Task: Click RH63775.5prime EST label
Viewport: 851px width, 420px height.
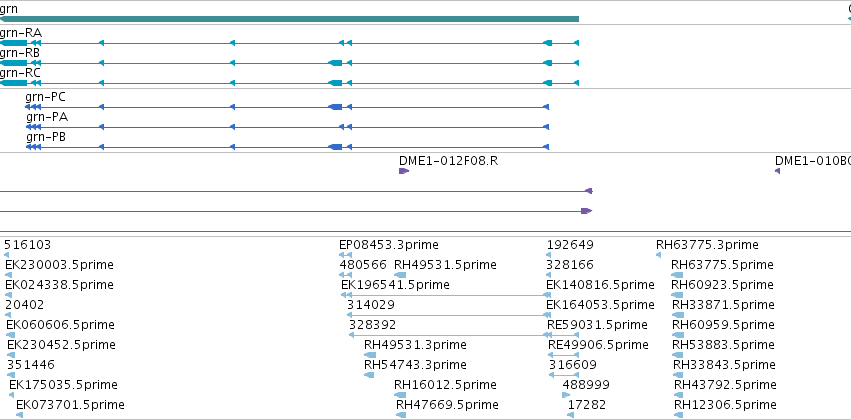Action: tap(722, 265)
